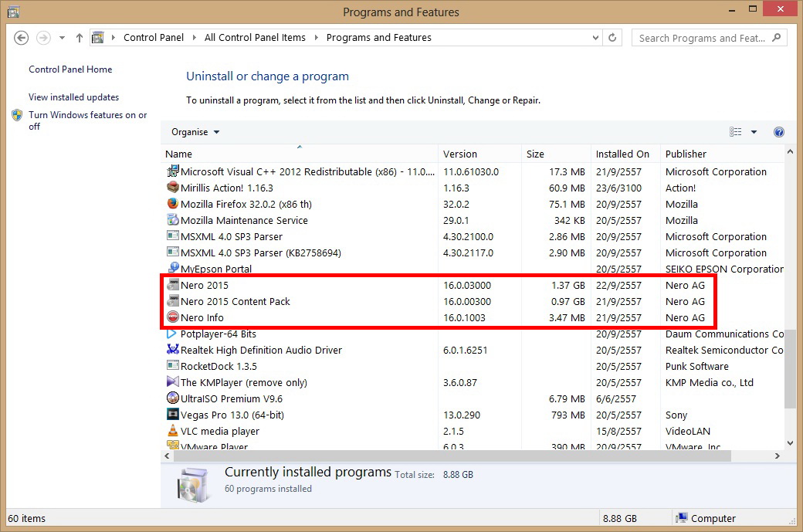Click the MSXML 4.0 SP3 Parser (KB2758694) icon
The image size is (803, 532).
(173, 252)
